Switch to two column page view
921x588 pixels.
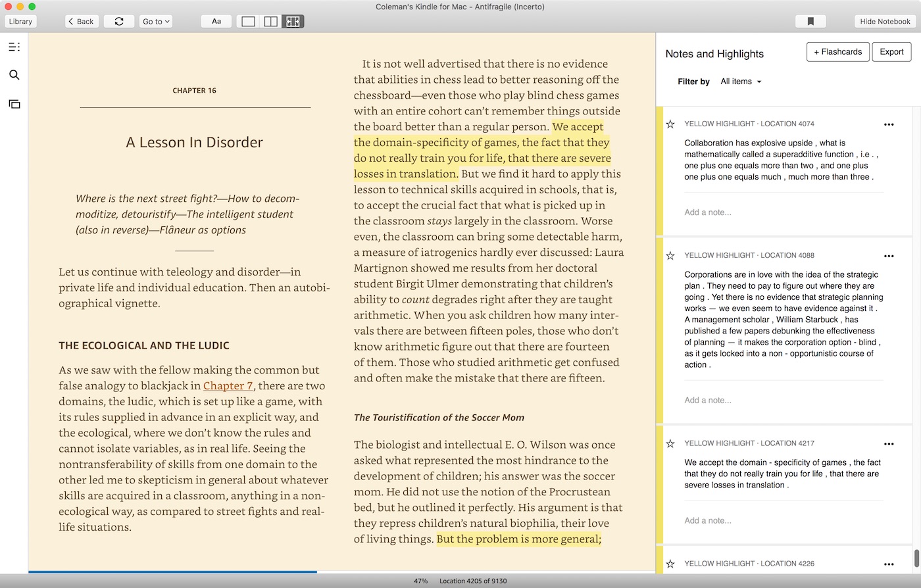click(x=270, y=21)
